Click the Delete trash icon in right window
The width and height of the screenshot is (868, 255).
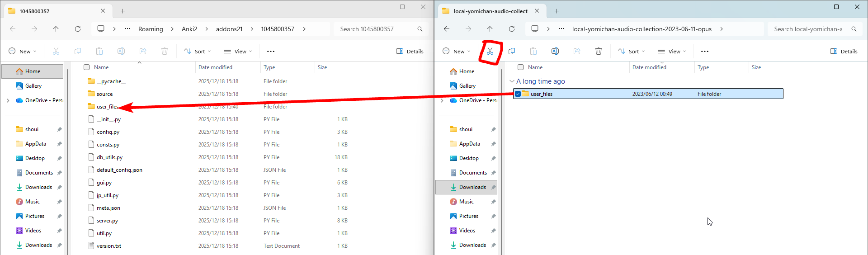599,52
